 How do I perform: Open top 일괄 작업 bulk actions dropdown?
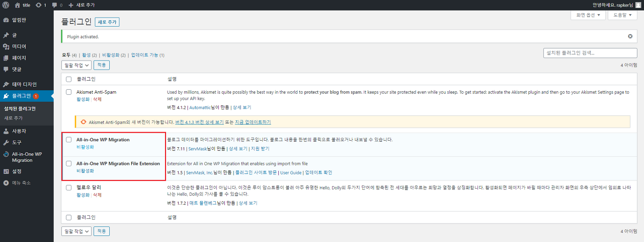pyautogui.click(x=76, y=65)
